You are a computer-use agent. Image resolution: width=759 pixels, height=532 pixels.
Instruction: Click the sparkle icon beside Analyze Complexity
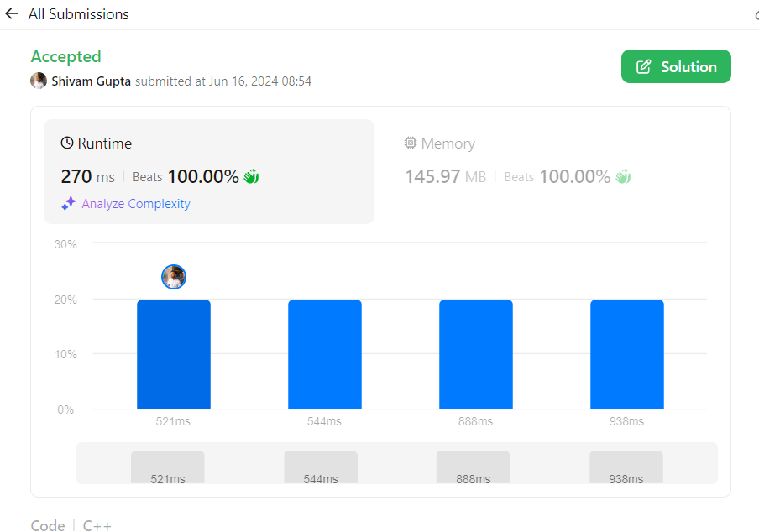pyautogui.click(x=69, y=204)
